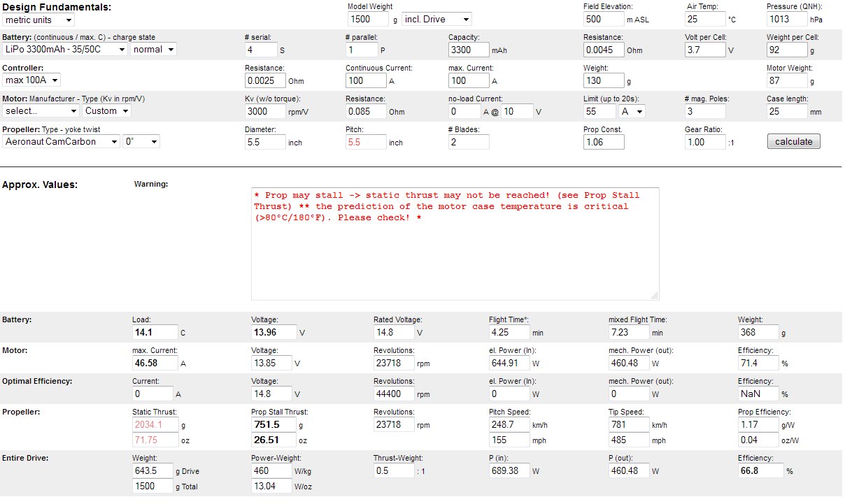This screenshot has height=504, width=845.
Task: Open the yoke twist 0° dropdown
Action: point(141,141)
